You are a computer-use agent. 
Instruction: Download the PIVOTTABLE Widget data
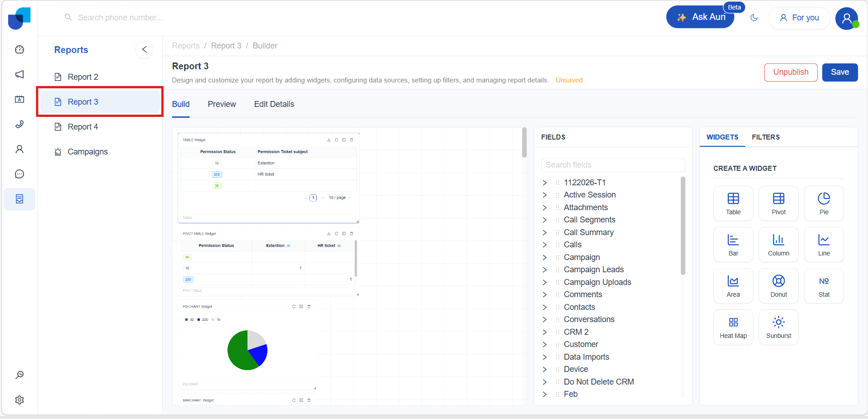tap(329, 234)
